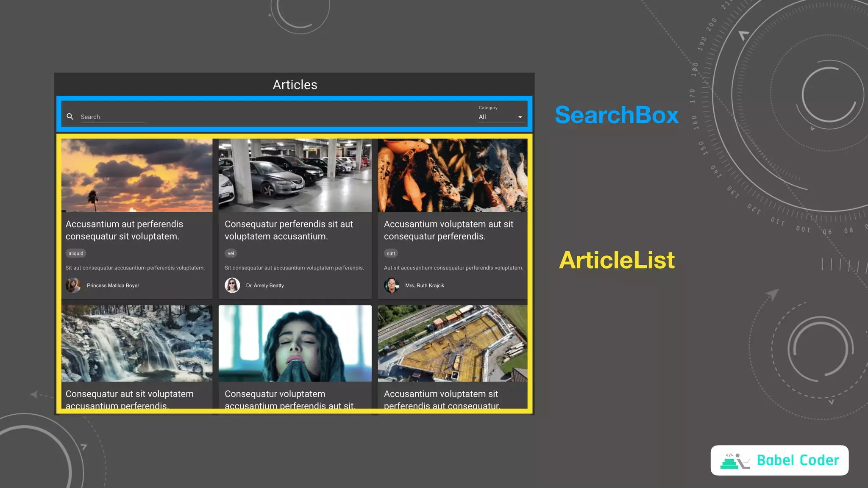
Task: Open the sunset clouds article thumbnail
Action: tap(137, 175)
